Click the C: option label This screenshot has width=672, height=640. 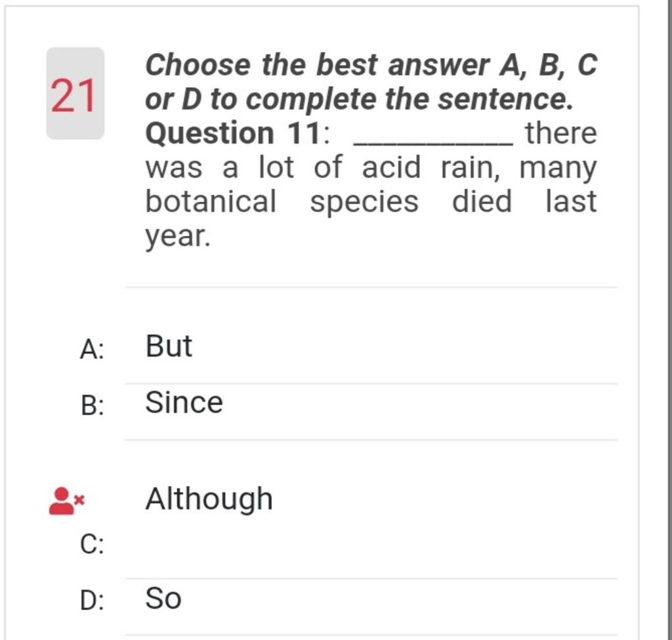click(92, 544)
